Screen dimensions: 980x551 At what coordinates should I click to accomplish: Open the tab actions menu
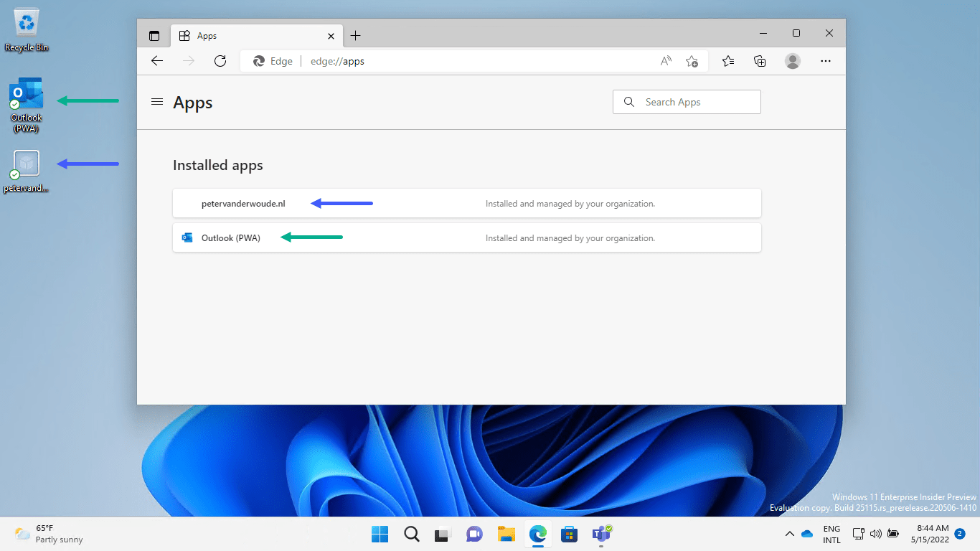click(x=154, y=34)
